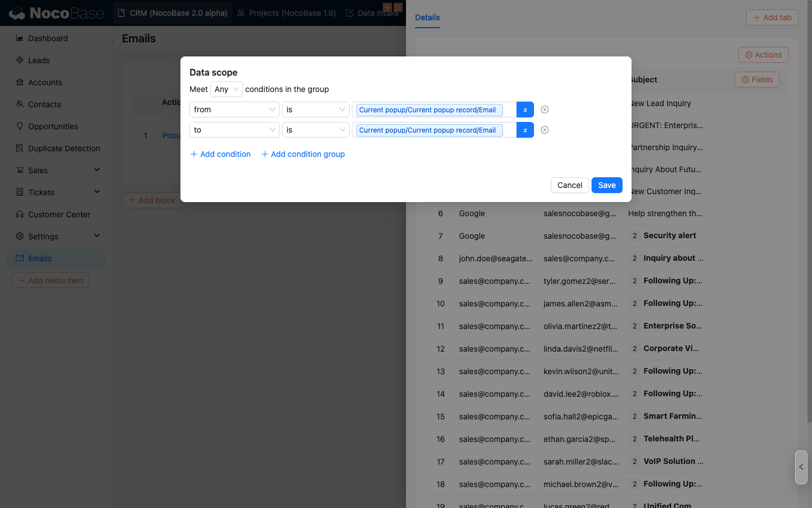This screenshot has width=812, height=508.
Task: Click the variable picker button in the to row
Action: [x=525, y=130]
